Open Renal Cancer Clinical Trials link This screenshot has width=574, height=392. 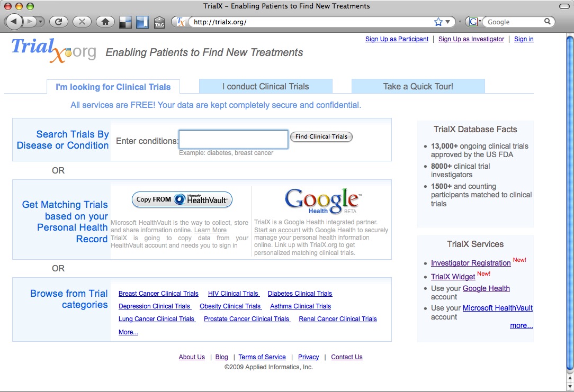point(338,319)
